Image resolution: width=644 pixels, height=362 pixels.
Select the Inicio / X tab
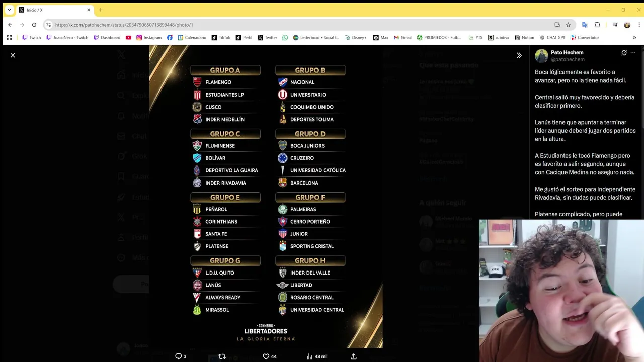(x=54, y=10)
